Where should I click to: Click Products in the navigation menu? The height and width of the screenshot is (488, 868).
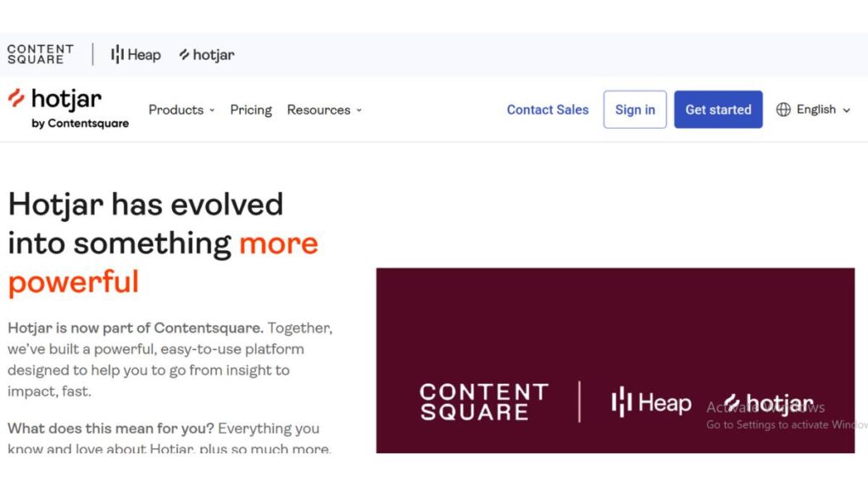tap(175, 110)
